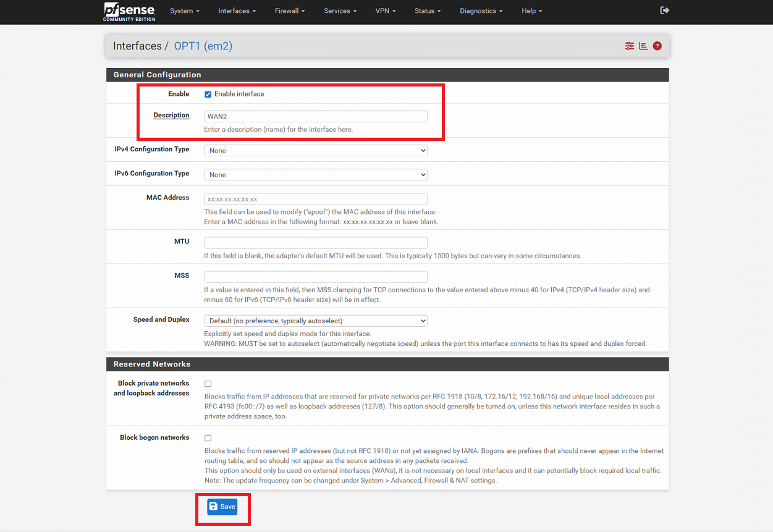Click the Save button
This screenshot has width=773, height=532.
click(222, 507)
